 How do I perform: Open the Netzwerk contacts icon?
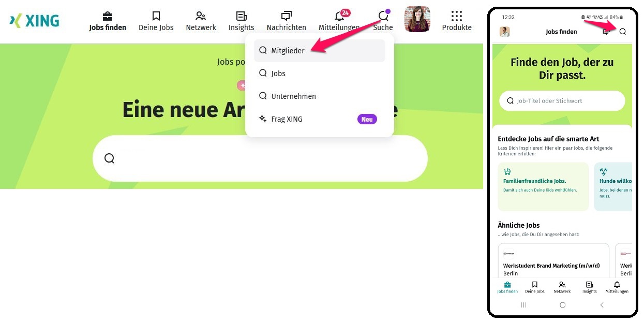[x=201, y=16]
